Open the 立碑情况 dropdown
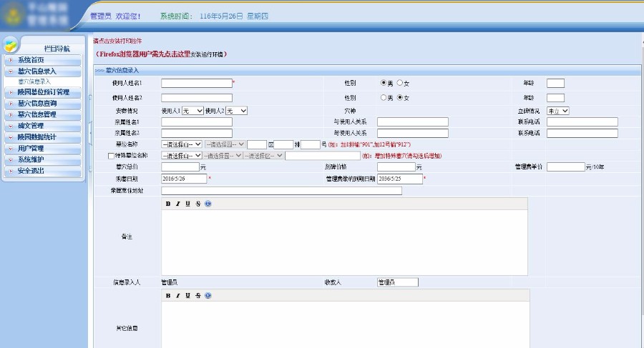 (x=557, y=111)
